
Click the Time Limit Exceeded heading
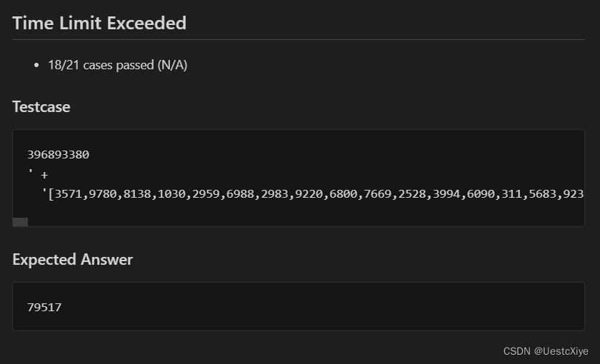tap(99, 23)
